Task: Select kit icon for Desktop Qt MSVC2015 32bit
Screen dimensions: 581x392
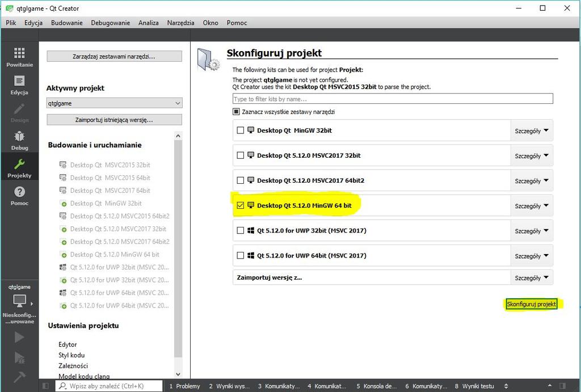Action: 63,165
